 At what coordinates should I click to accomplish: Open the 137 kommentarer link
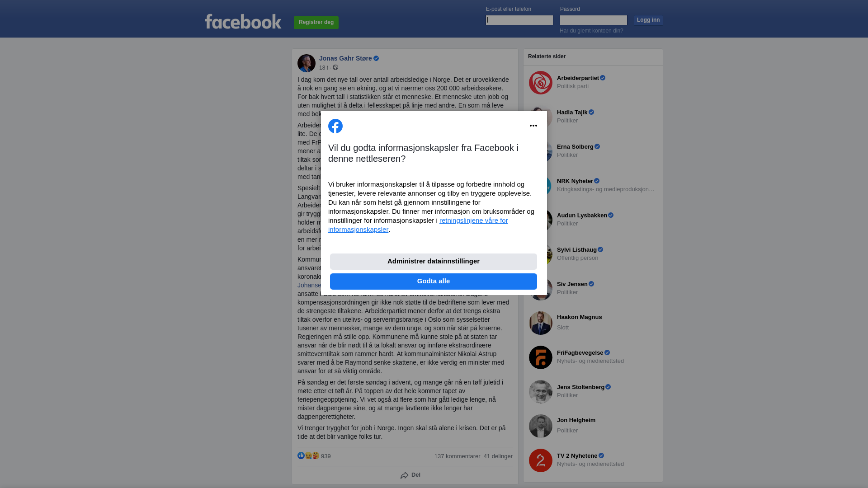tap(457, 456)
